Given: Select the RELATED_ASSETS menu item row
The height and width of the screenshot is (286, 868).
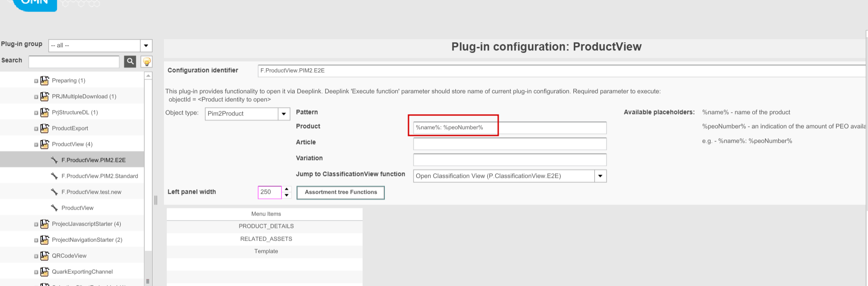Looking at the screenshot, I should tap(265, 239).
